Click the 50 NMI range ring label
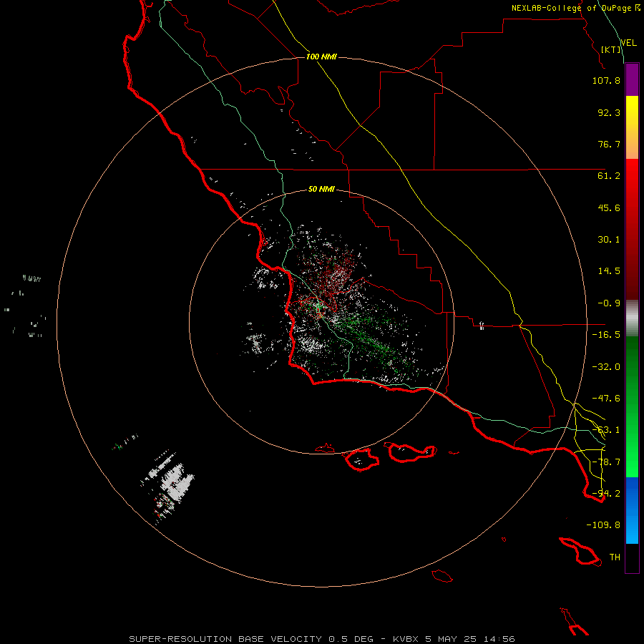 [321, 190]
